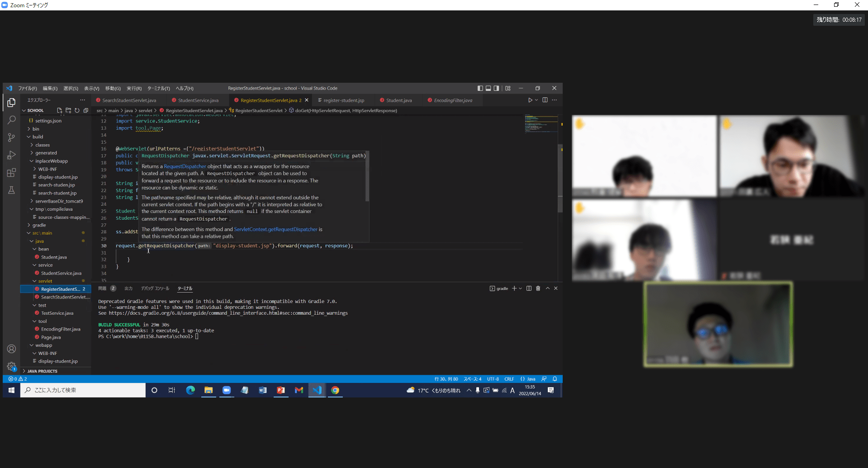Switch to the Student.java tab
The height and width of the screenshot is (468, 868).
[x=398, y=100]
